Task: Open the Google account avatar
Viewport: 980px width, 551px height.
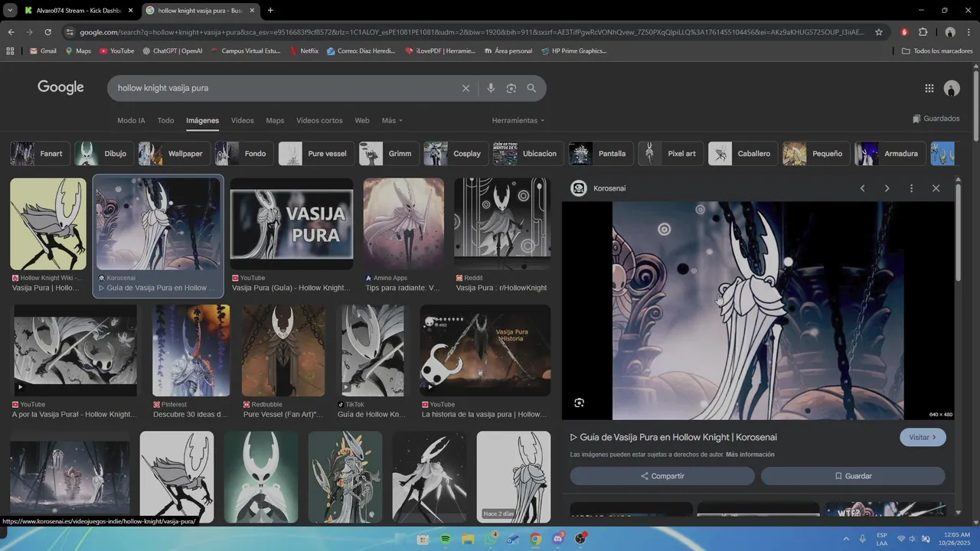Action: tap(952, 88)
